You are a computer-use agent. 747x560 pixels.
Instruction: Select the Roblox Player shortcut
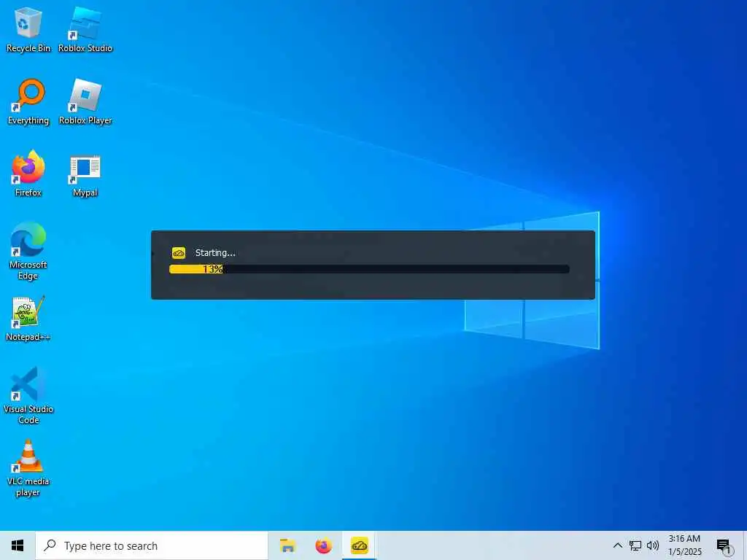[x=85, y=102]
